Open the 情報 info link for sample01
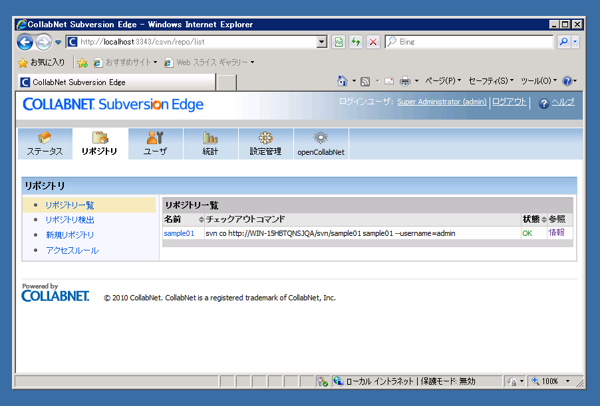The height and width of the screenshot is (406, 600). pos(556,233)
